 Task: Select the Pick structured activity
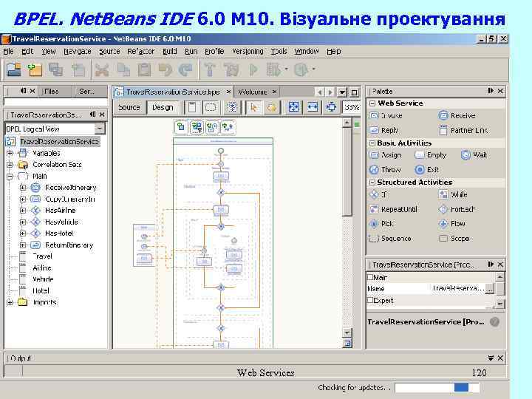(x=381, y=224)
